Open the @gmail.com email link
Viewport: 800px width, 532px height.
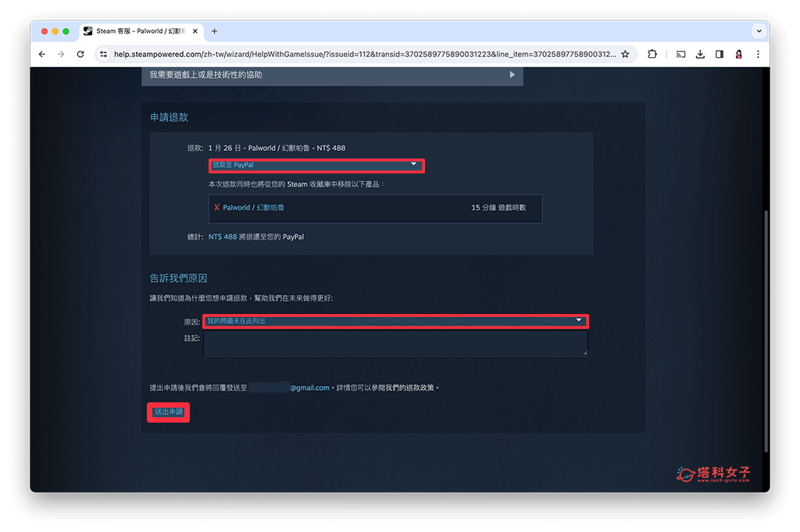[x=309, y=387]
